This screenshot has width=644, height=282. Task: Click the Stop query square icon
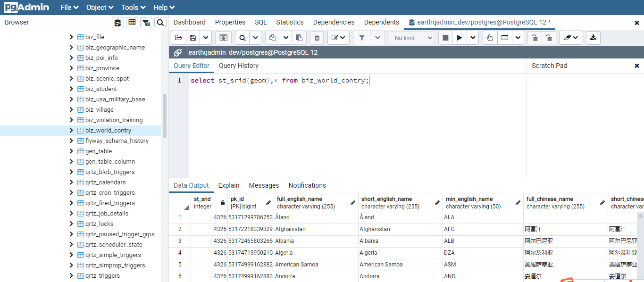445,38
